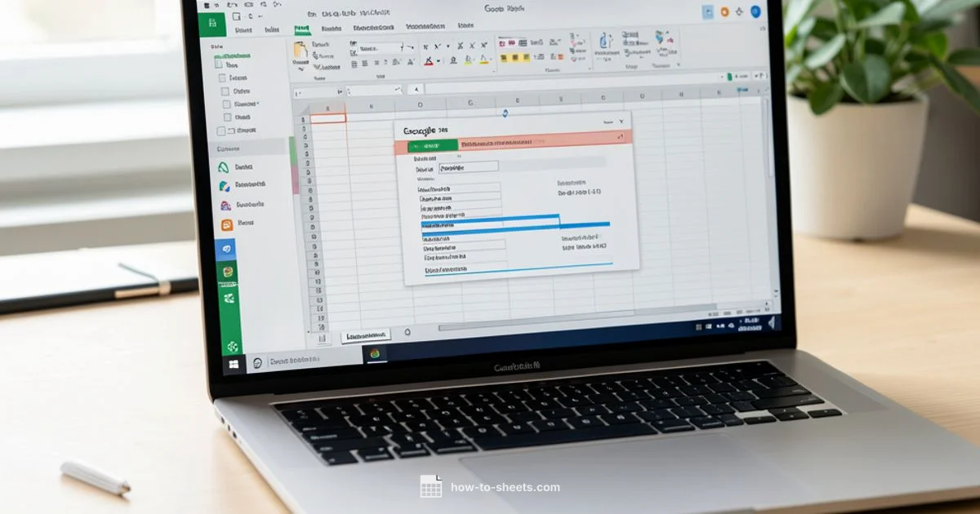Open the sheet tab at the bottom

tap(365, 335)
